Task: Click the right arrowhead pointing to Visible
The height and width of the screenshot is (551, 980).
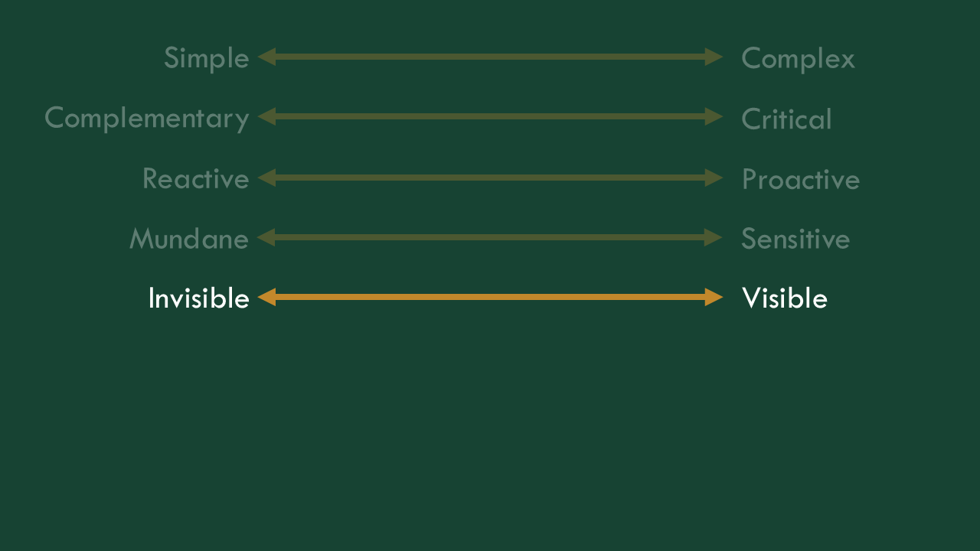Action: coord(714,297)
